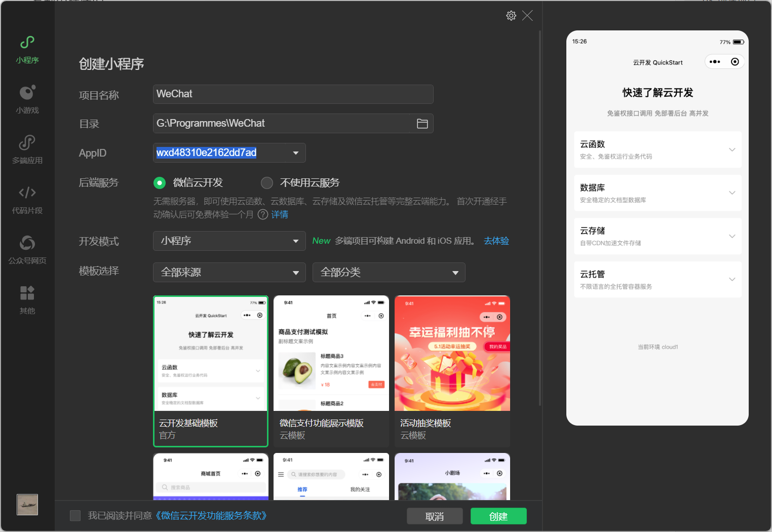772x532 pixels.
Task: Expand the 数据库 section in preview
Action: 658,193
